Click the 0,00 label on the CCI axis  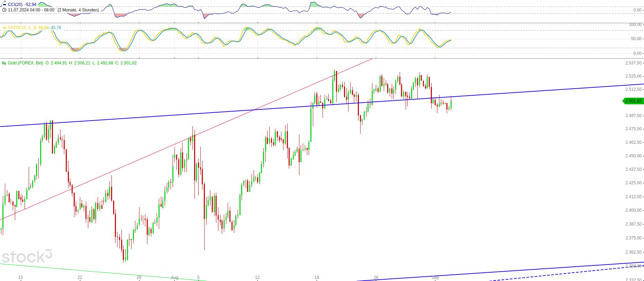point(637,10)
